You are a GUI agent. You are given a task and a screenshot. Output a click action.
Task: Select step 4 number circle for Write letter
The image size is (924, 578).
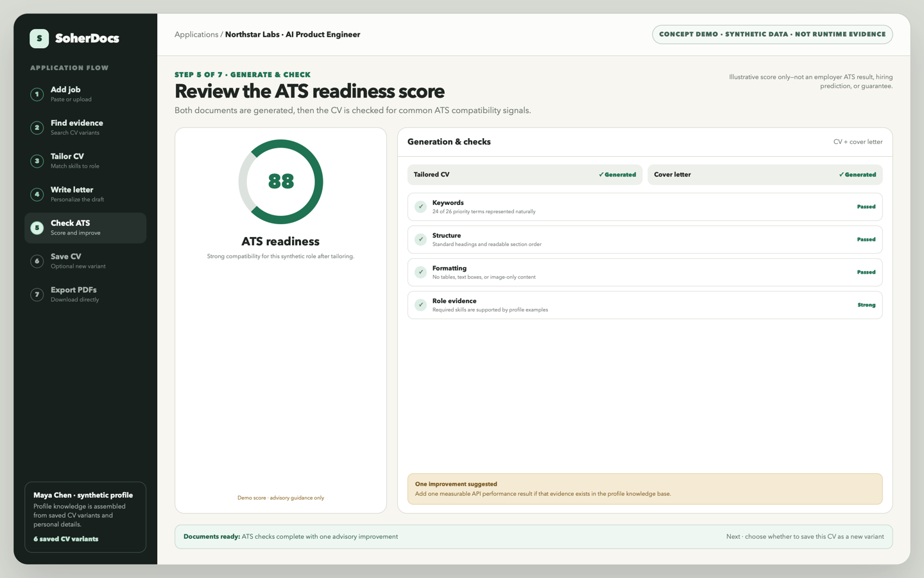(37, 195)
